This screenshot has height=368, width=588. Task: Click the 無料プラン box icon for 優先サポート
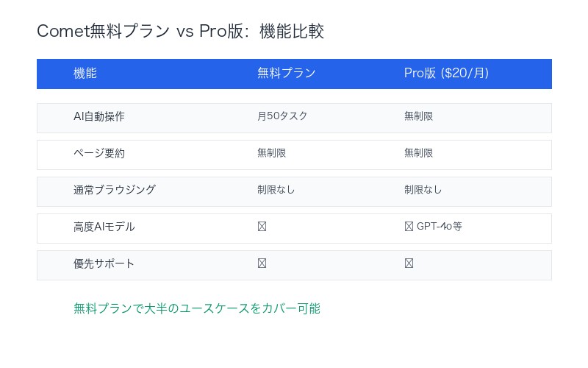point(262,263)
